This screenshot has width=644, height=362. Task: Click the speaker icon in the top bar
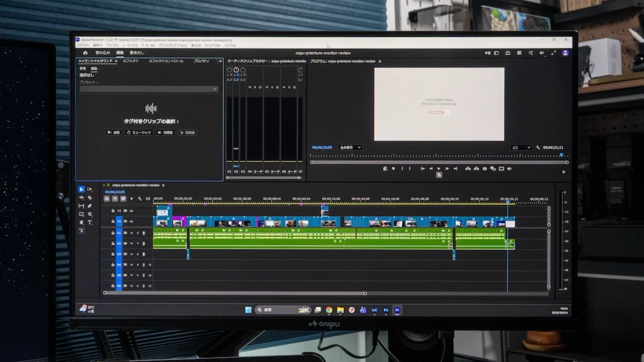[x=541, y=53]
